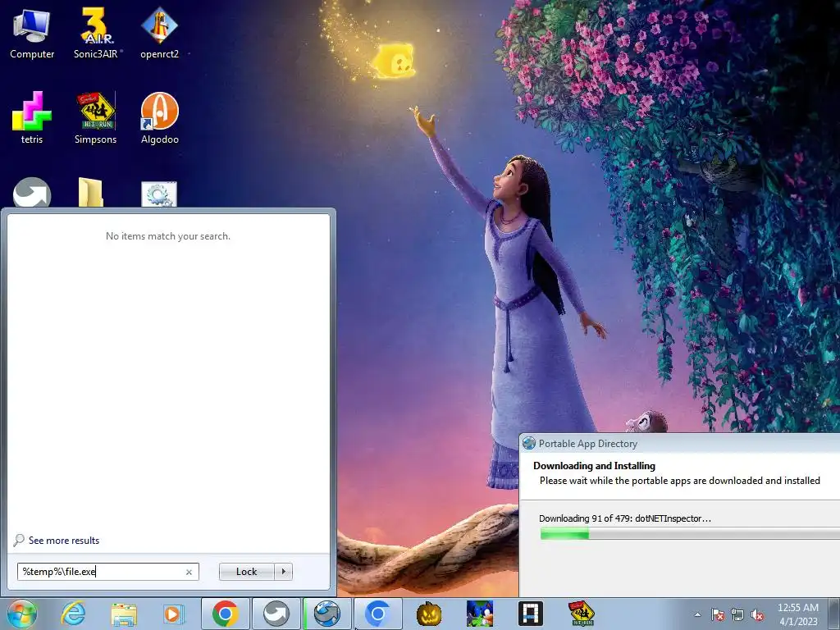This screenshot has height=630, width=840.
Task: Select the tetris desktop icon
Action: [x=32, y=118]
